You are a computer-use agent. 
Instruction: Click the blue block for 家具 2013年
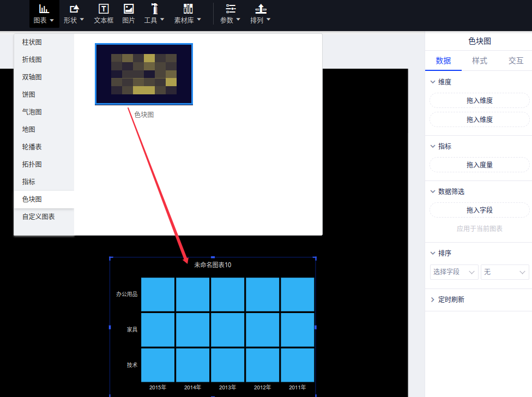[x=227, y=329]
